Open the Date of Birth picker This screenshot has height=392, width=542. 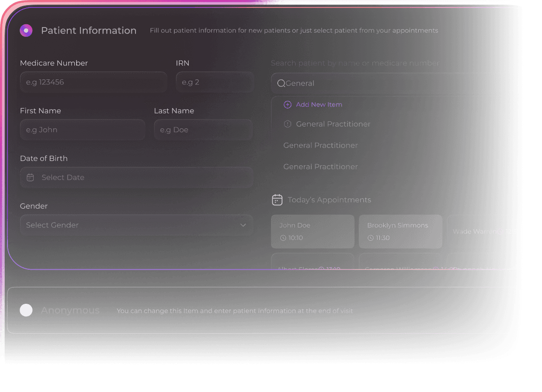(x=136, y=177)
